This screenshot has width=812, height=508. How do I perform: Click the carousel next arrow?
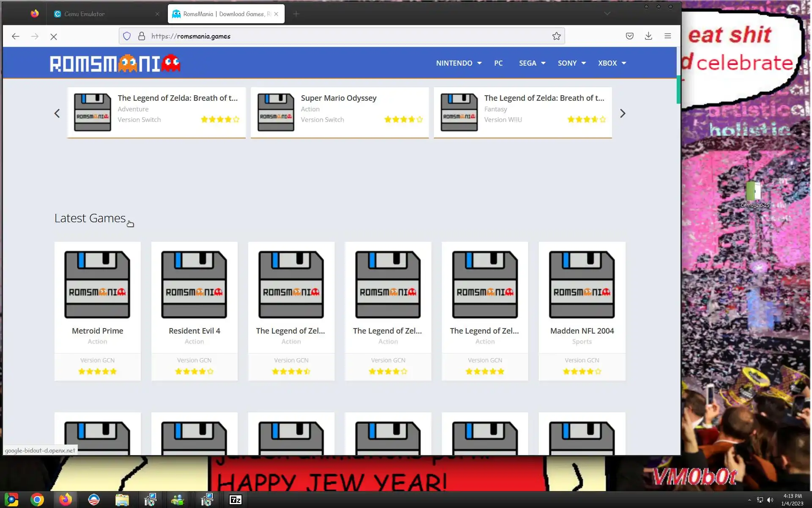coord(622,113)
